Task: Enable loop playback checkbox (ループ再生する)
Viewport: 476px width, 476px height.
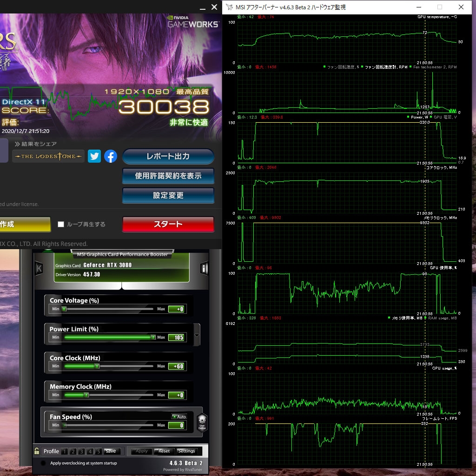Action: [x=61, y=225]
